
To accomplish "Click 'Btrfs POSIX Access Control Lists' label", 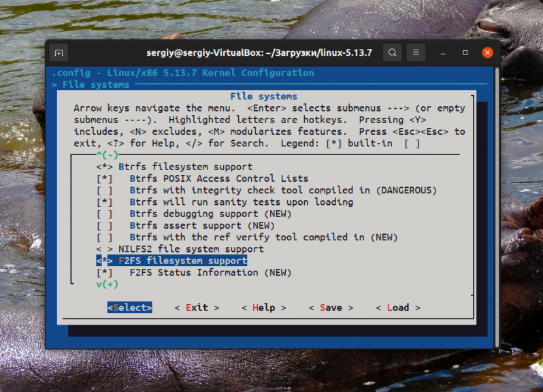I will [x=219, y=179].
